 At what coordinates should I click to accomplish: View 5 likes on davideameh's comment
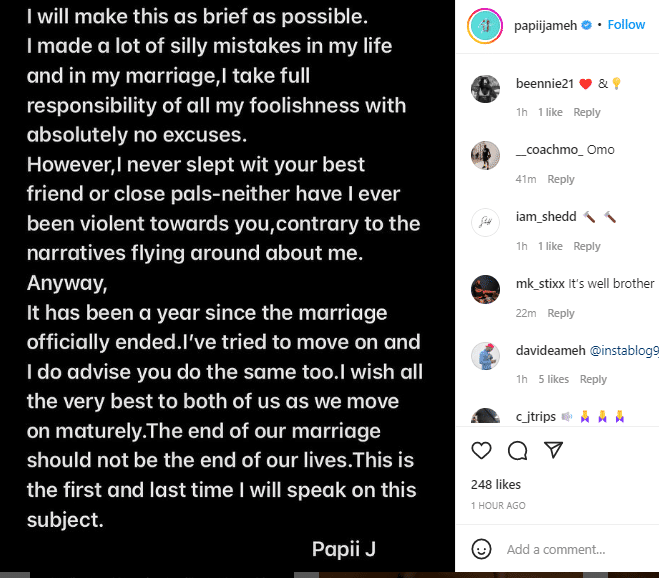553,379
